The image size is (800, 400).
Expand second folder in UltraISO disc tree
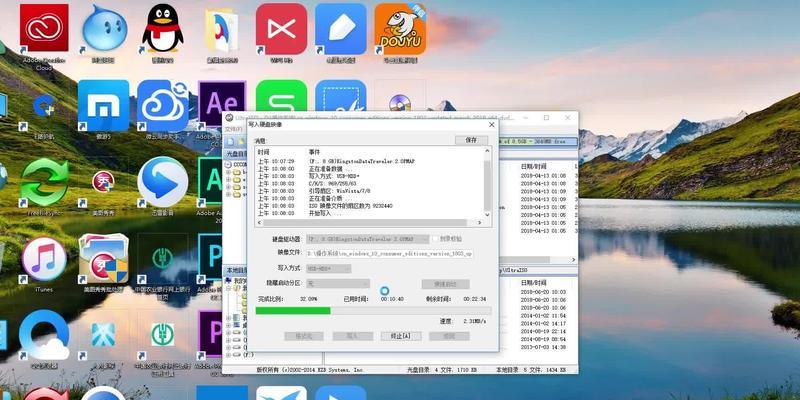coord(229,180)
